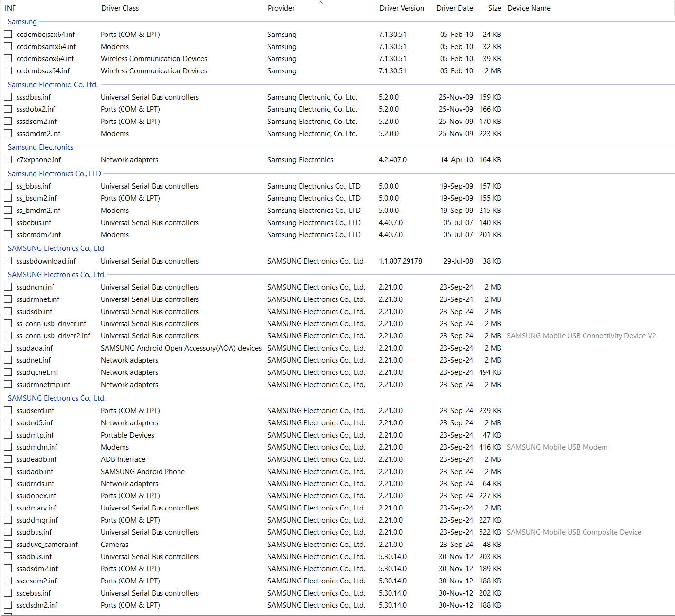Select the 'Samsung Electronics' group header
675x616 pixels.
40,147
